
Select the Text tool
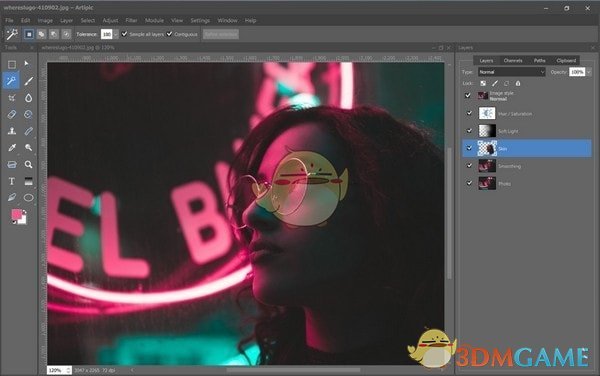pos(12,181)
